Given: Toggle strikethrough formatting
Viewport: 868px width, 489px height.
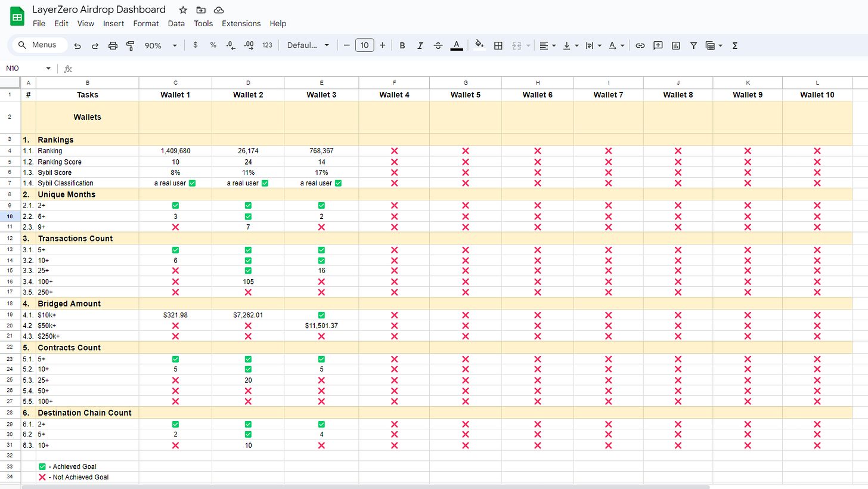Looking at the screenshot, I should [438, 45].
